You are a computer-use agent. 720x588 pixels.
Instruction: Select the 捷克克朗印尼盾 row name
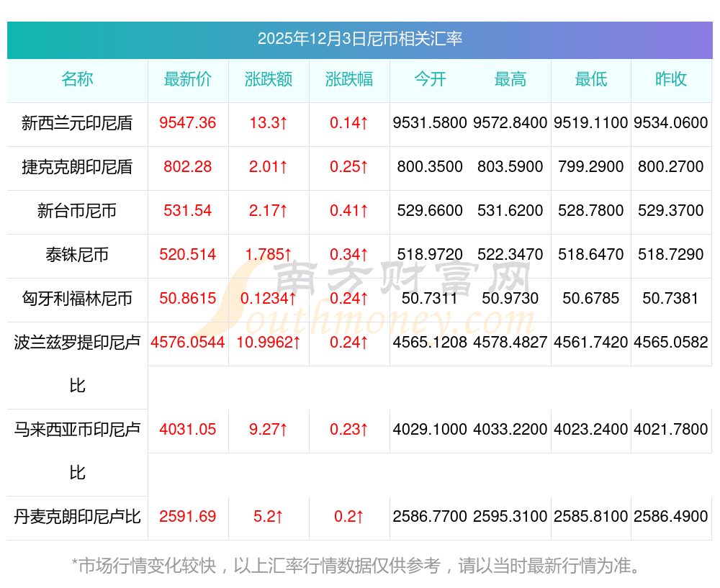77,167
